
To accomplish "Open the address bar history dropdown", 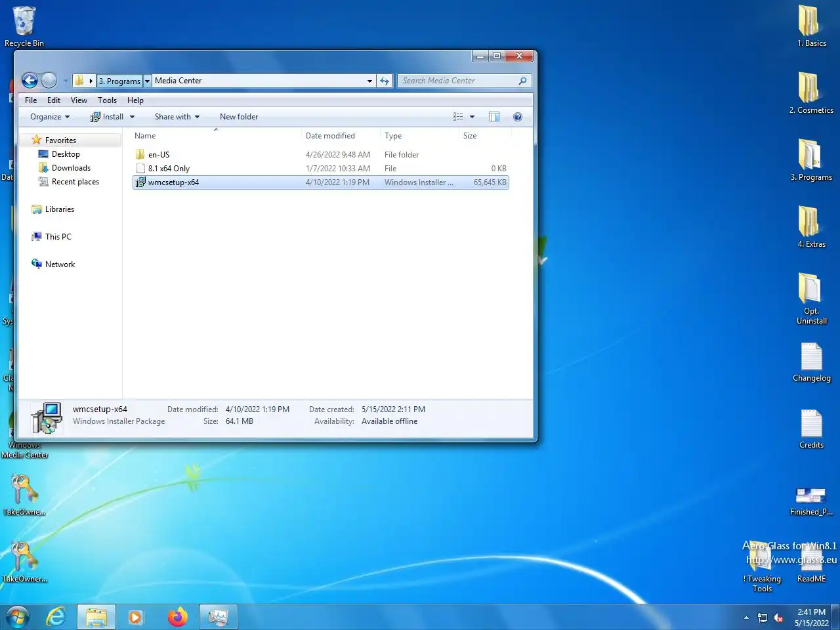I will (369, 81).
